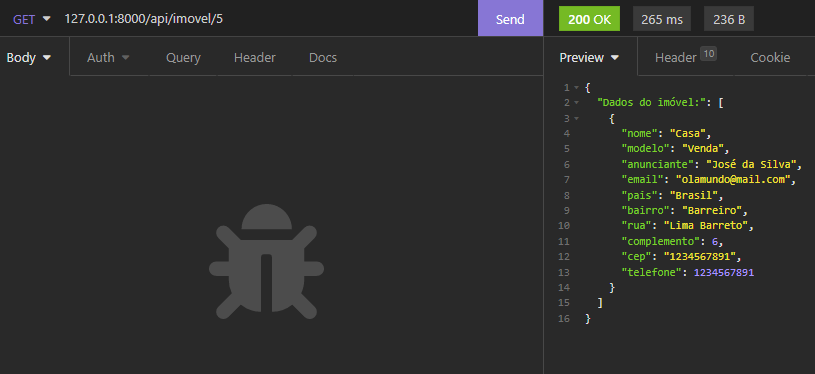This screenshot has height=374, width=815.
Task: Click the "olamundo@mail.com" email value
Action: coord(733,180)
